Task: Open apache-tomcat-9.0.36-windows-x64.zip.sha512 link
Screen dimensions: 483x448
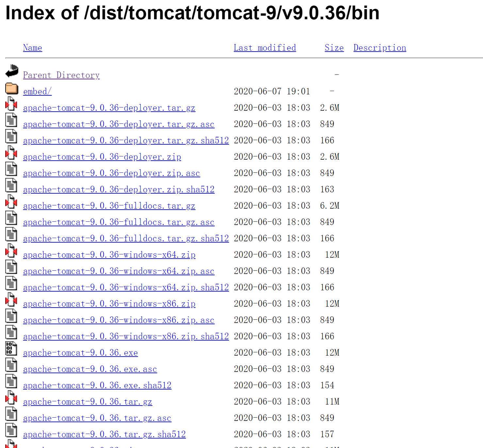Action: click(126, 288)
